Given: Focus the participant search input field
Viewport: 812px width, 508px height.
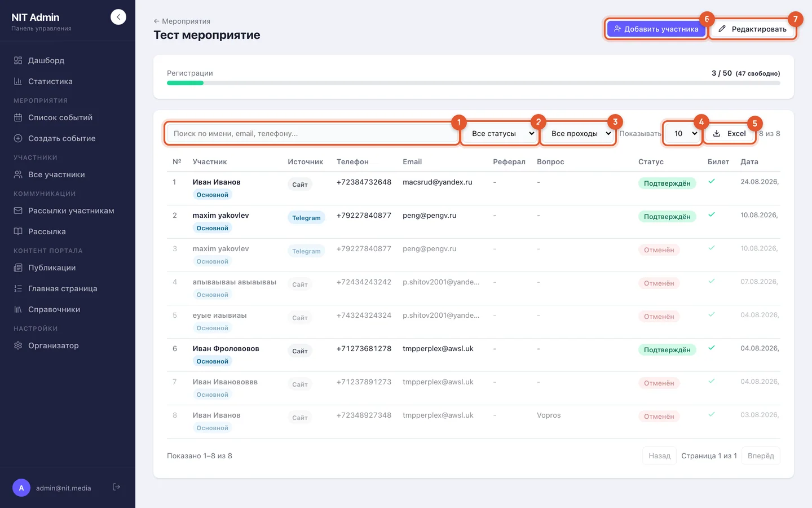Looking at the screenshot, I should [312, 134].
